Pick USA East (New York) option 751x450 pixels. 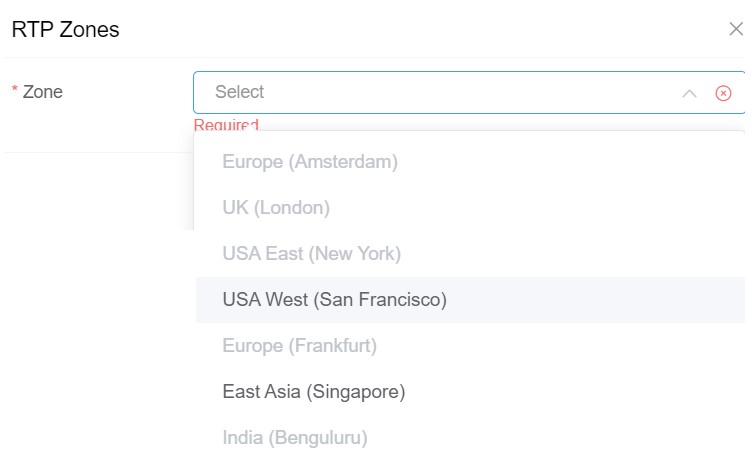click(311, 254)
